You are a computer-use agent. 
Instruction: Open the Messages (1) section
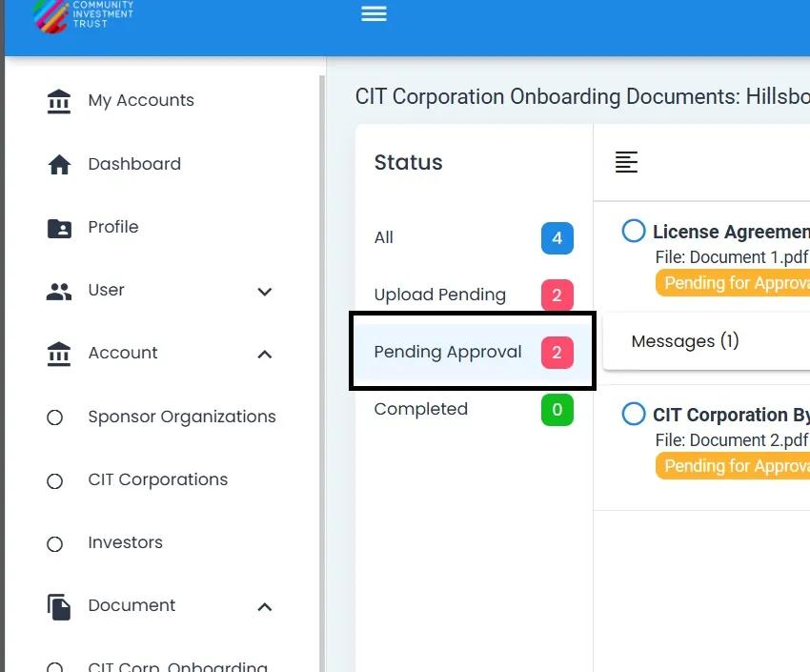[684, 341]
